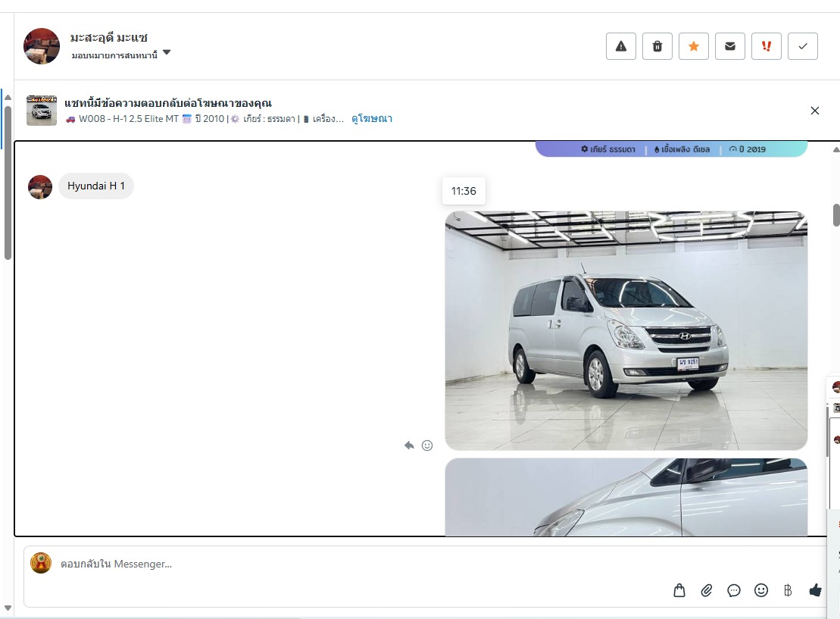Click the gradient car-spec banner
The width and height of the screenshot is (840, 619).
coord(671,149)
